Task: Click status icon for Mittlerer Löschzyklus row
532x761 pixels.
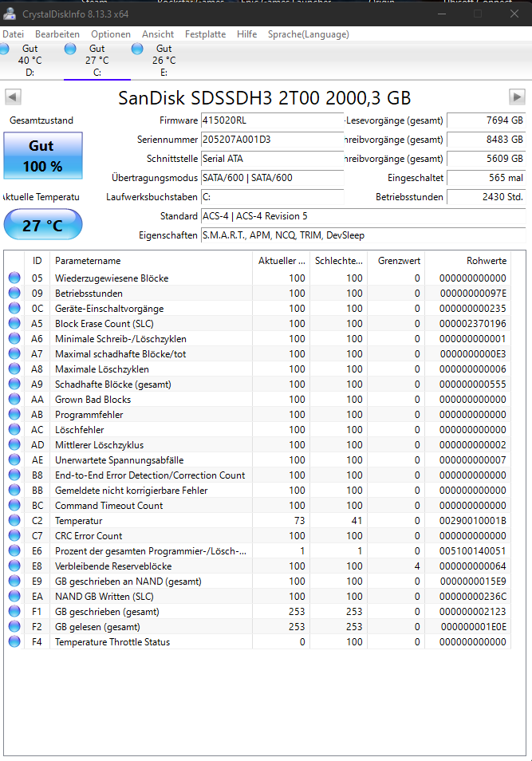Action: pyautogui.click(x=14, y=444)
